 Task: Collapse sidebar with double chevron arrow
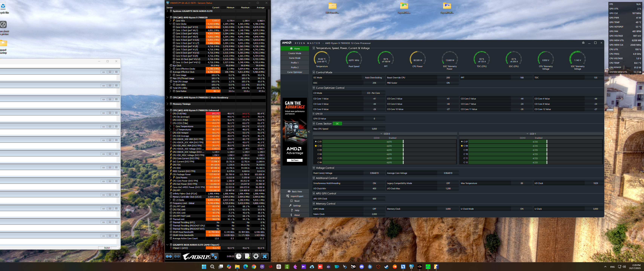tap(309, 132)
